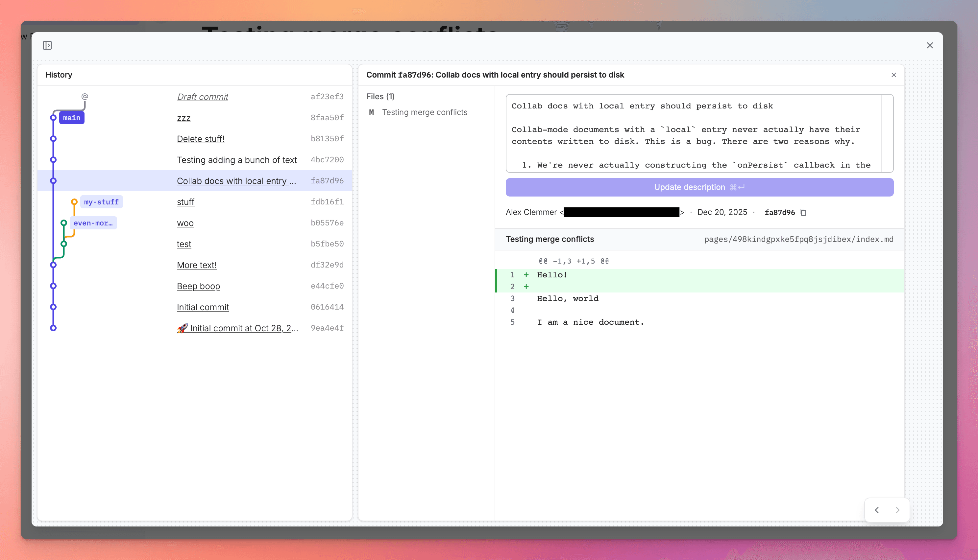The width and height of the screenshot is (978, 560).
Task: Open the Draft commit entry
Action: tap(202, 97)
